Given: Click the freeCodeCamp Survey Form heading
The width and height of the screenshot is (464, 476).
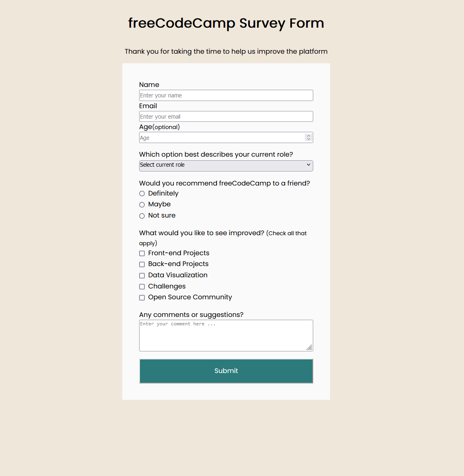Looking at the screenshot, I should [226, 23].
